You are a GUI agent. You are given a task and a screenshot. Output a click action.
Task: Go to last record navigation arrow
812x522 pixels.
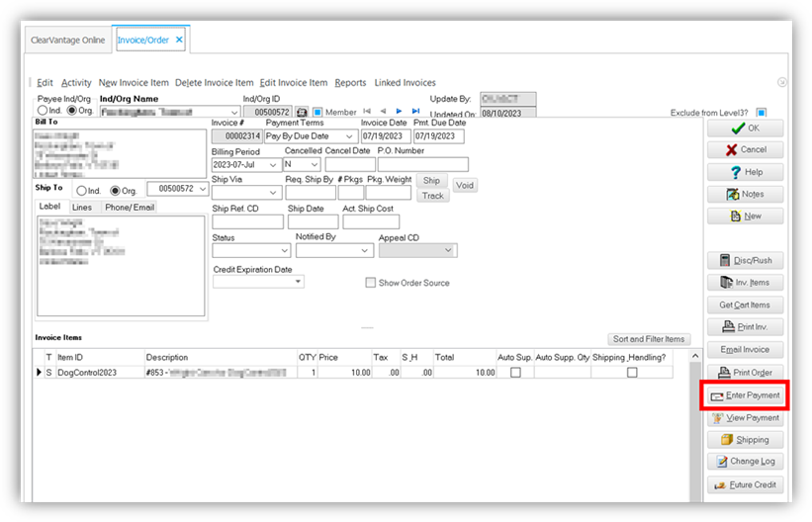click(x=415, y=111)
